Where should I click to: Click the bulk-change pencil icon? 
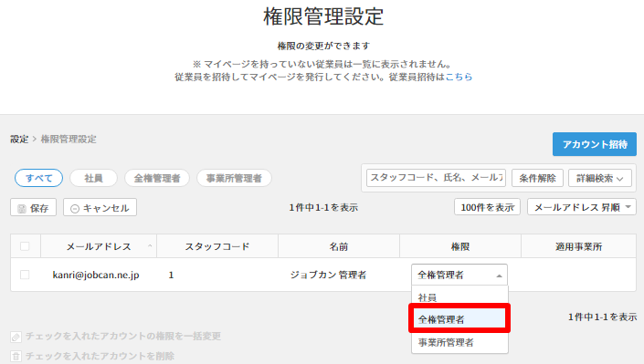pos(16,337)
